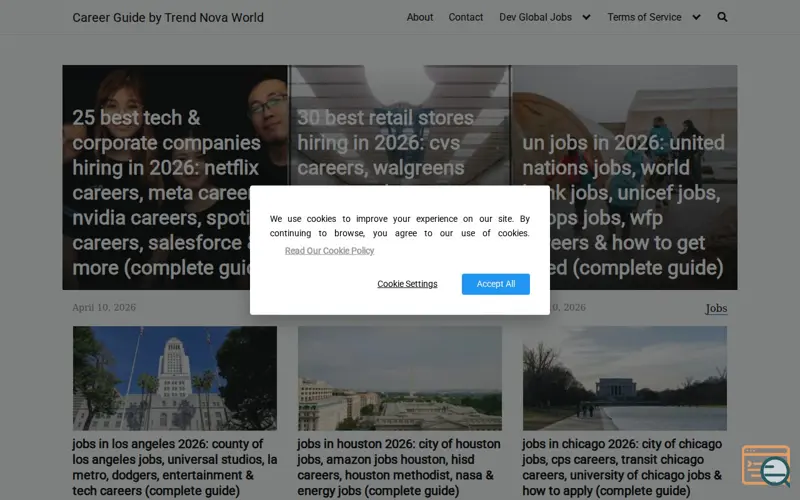
Task: Open the 30 best retail stores hiring article
Action: coord(385,142)
